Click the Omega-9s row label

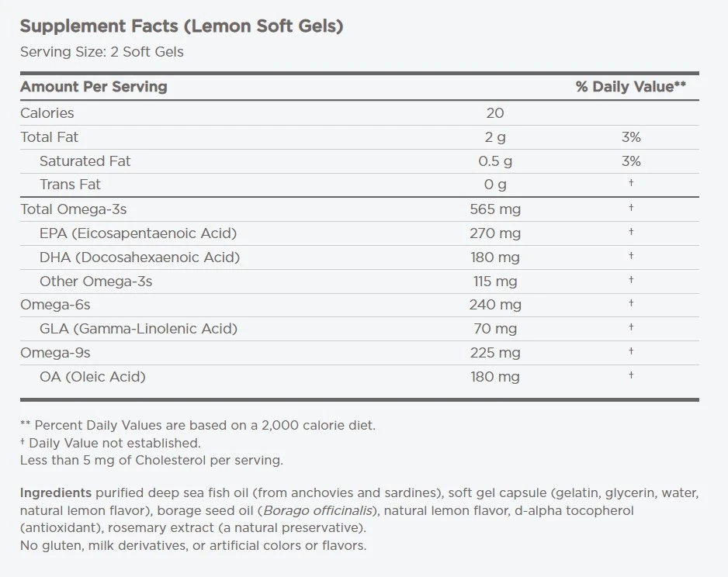pyautogui.click(x=55, y=352)
